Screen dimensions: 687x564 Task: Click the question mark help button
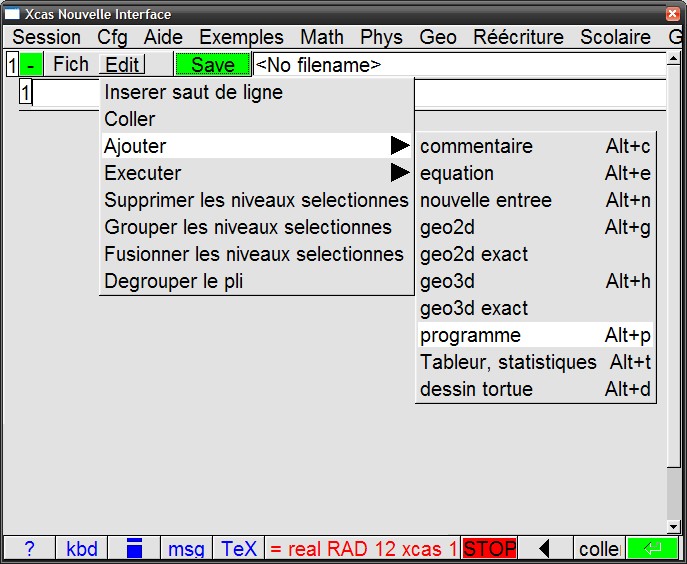point(29,548)
